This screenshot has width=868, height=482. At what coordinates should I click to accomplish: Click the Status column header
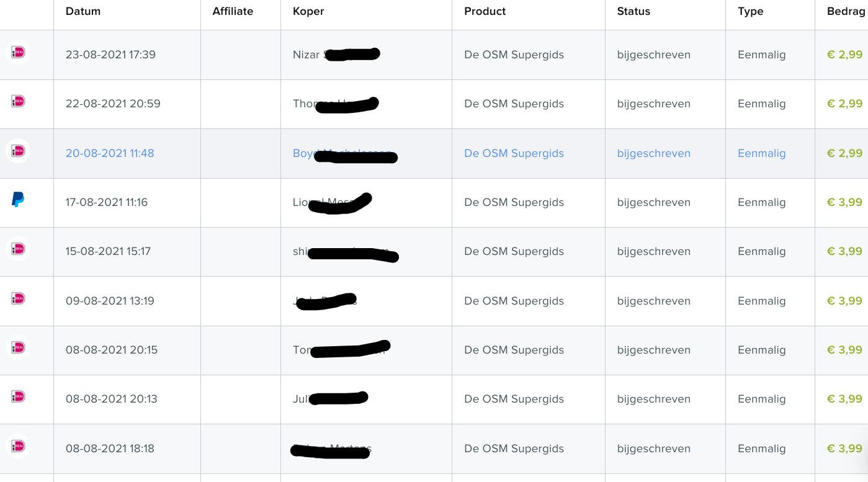click(633, 11)
